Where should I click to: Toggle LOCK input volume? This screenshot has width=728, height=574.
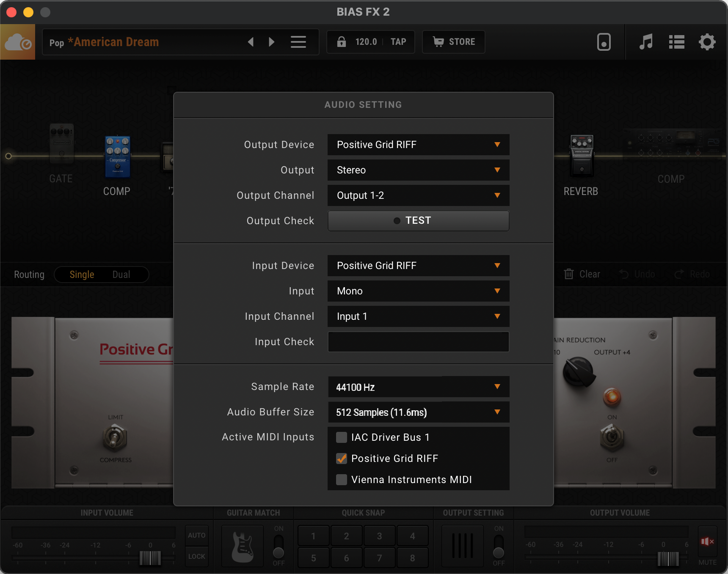point(197,557)
